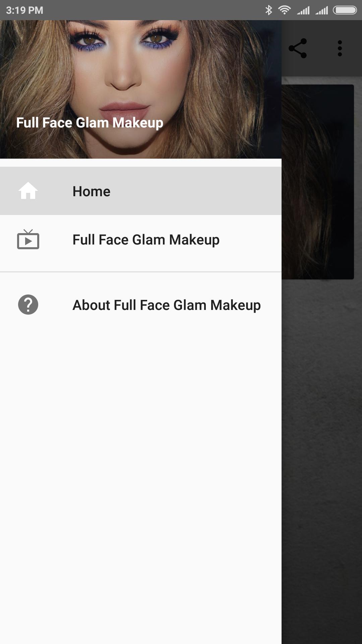362x644 pixels.
Task: Open About Full Face Glam Makeup
Action: tap(166, 305)
